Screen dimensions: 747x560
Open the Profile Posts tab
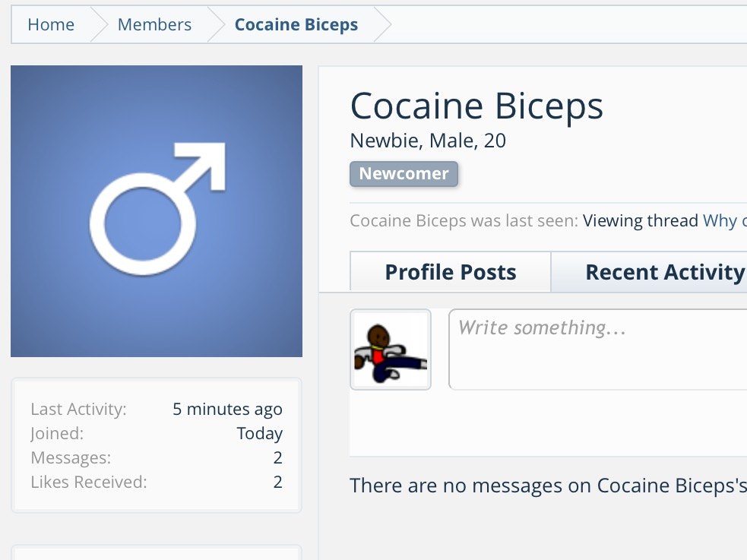point(450,272)
